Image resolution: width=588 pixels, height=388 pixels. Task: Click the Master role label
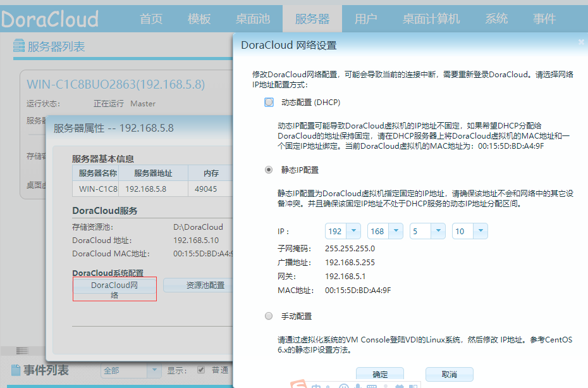coord(143,104)
